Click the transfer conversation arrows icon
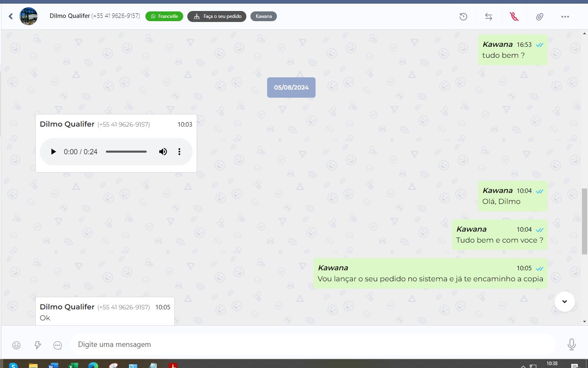 (x=489, y=17)
